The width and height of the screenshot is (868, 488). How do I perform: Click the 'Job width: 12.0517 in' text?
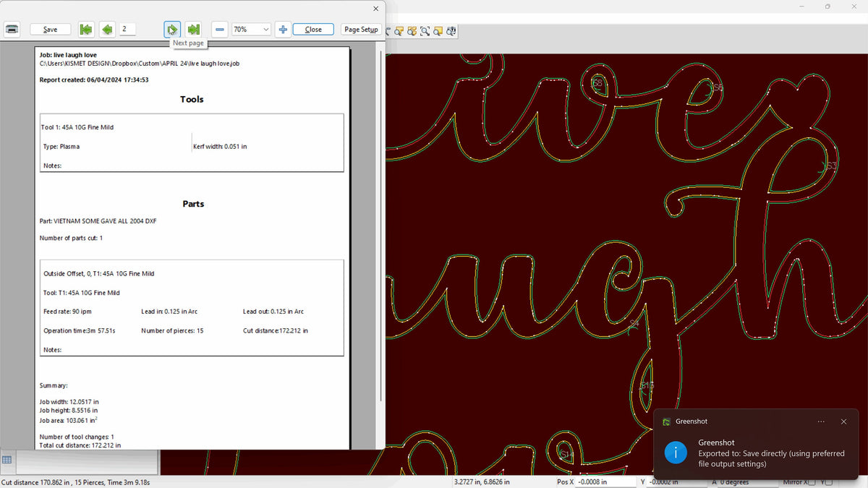[69, 401]
